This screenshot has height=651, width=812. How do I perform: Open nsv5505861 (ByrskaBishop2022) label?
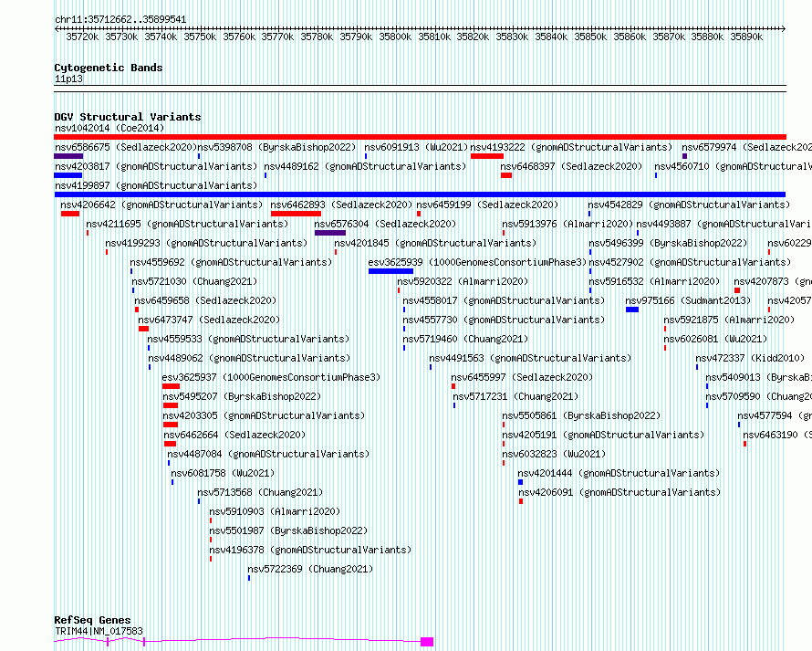tap(581, 415)
